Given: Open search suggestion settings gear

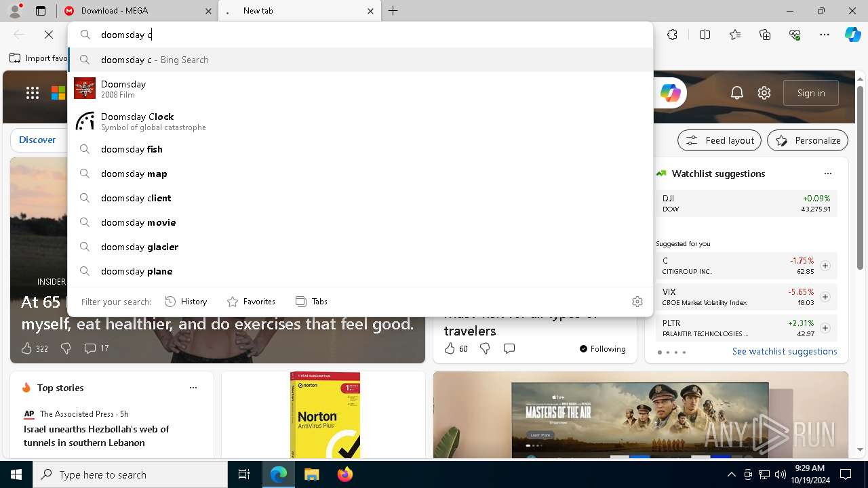Looking at the screenshot, I should click(637, 302).
